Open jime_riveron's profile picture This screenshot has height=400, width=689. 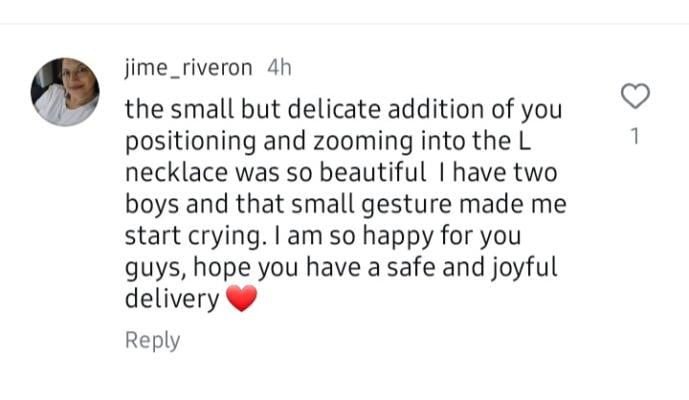(x=65, y=91)
